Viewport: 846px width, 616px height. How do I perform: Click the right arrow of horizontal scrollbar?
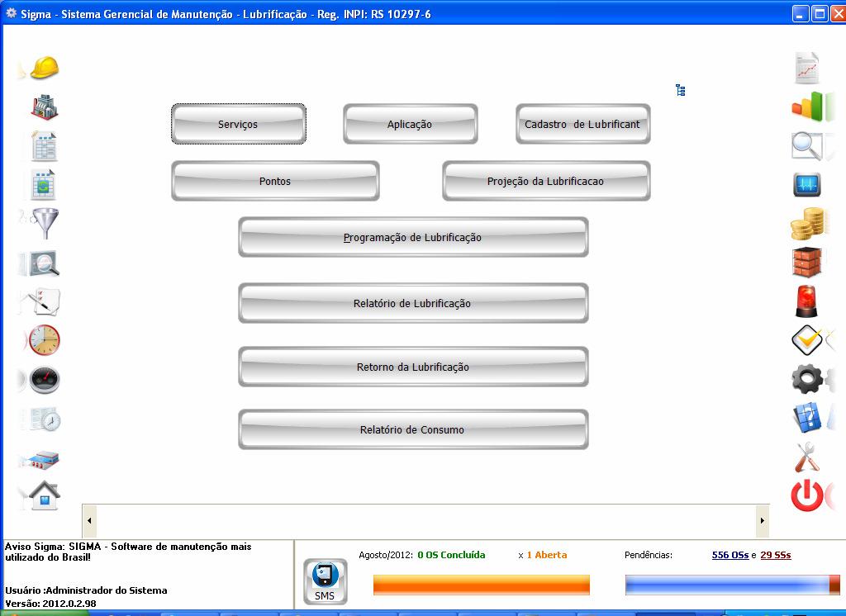click(x=763, y=520)
